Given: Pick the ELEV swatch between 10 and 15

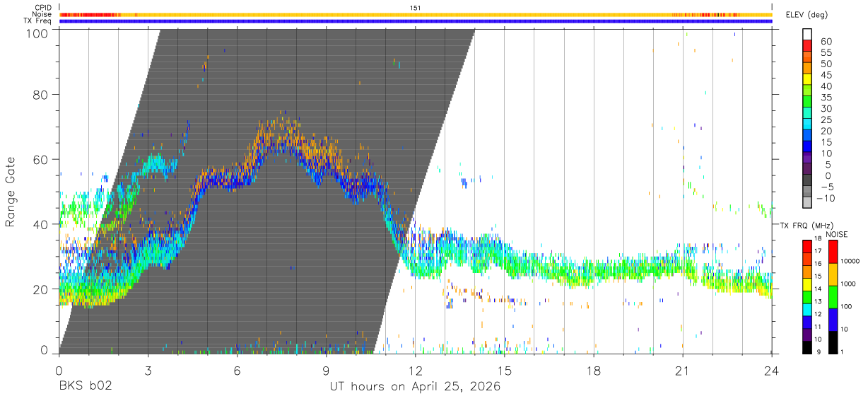Looking at the screenshot, I should (x=807, y=147).
